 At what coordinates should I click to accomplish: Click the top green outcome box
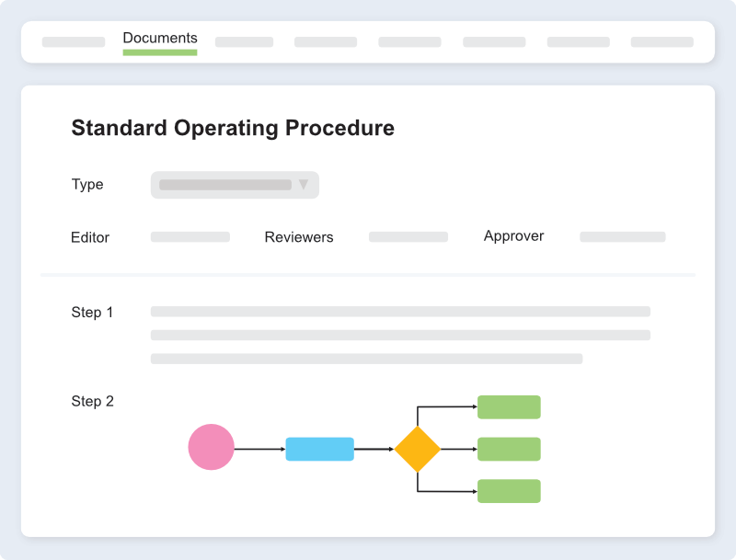[x=509, y=406]
